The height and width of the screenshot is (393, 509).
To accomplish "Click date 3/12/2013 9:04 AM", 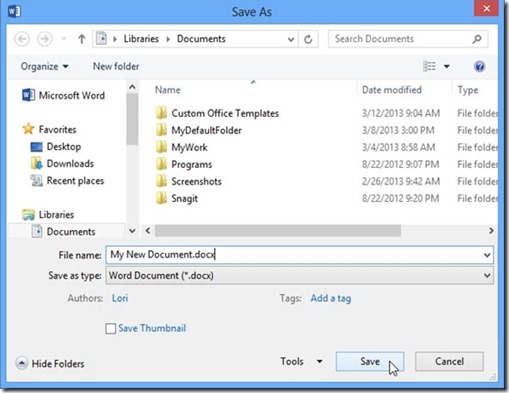I will [x=401, y=113].
